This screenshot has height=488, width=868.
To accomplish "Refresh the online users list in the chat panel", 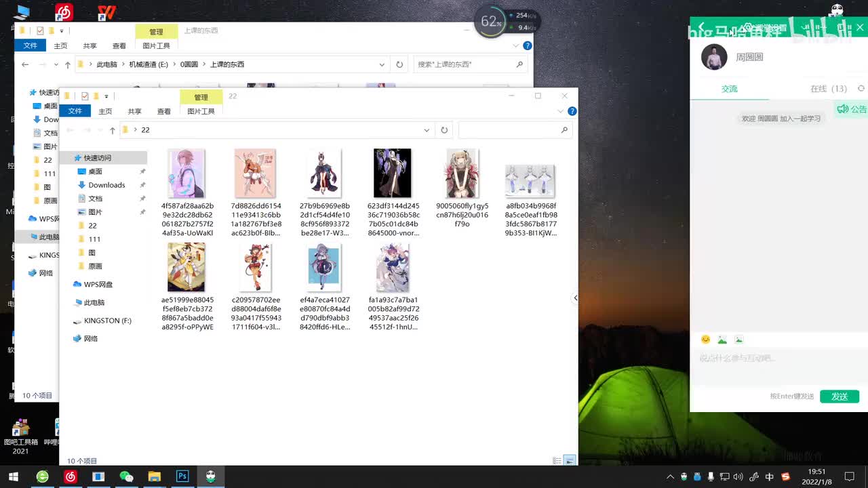I will pos(861,89).
